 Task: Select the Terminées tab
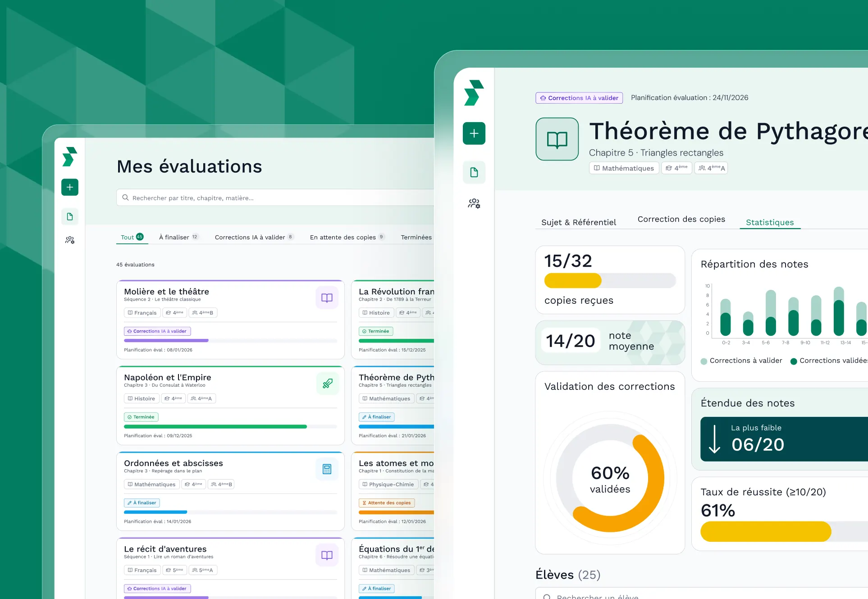pyautogui.click(x=416, y=237)
